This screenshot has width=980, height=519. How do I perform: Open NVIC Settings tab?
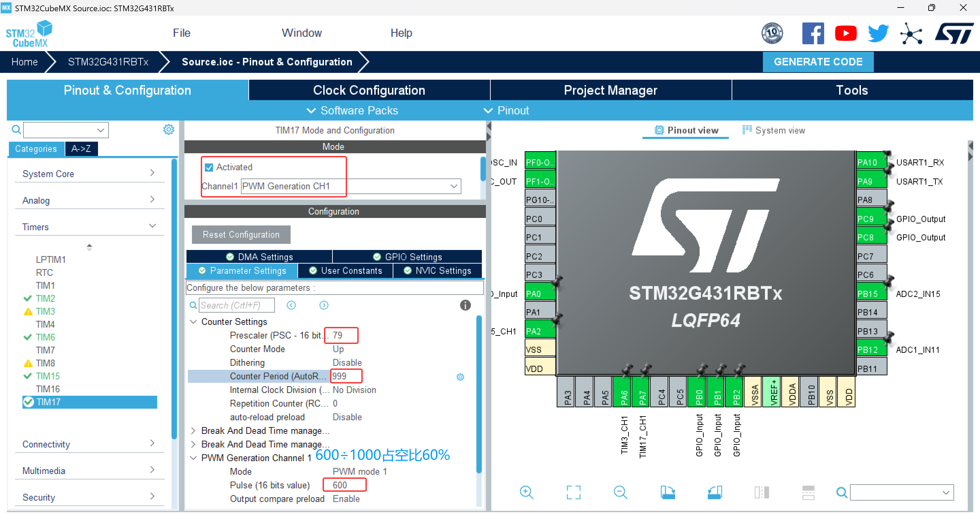(438, 270)
